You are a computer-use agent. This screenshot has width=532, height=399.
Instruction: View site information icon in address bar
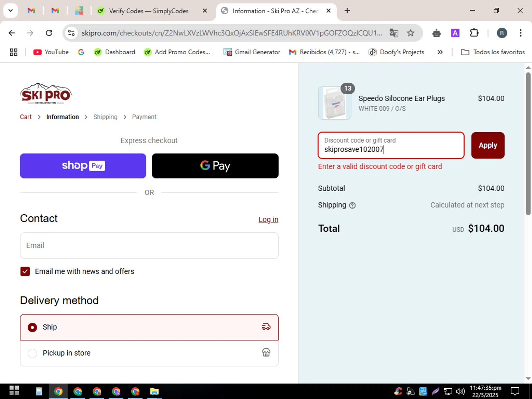[x=71, y=33]
